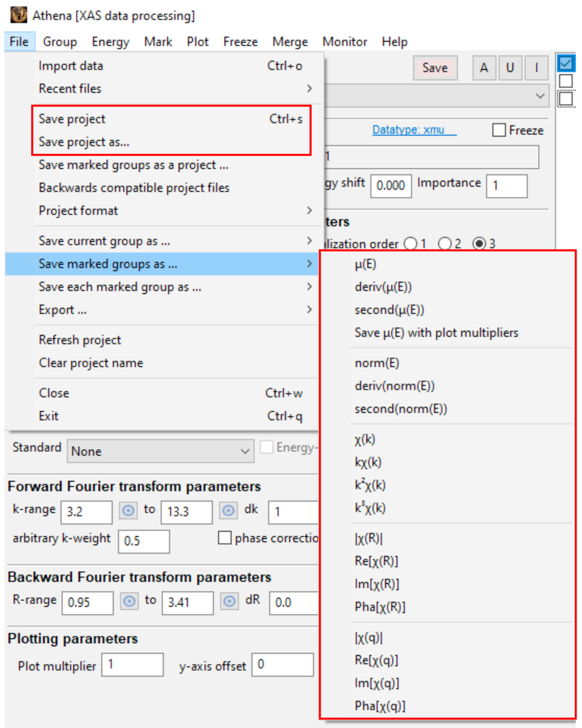Click the energy shift field showing 0.000

pyautogui.click(x=391, y=186)
